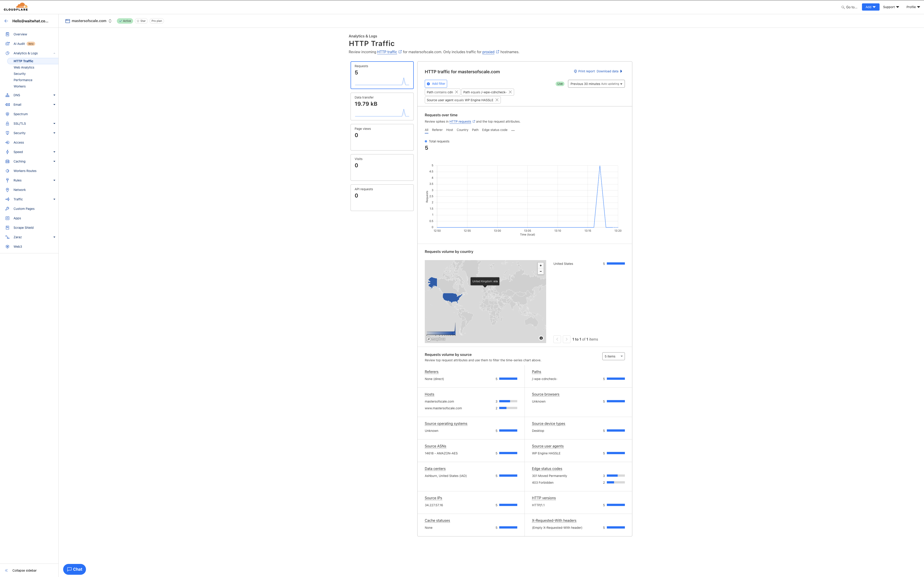
Task: Open the '5 items' dropdown
Action: [x=613, y=356]
